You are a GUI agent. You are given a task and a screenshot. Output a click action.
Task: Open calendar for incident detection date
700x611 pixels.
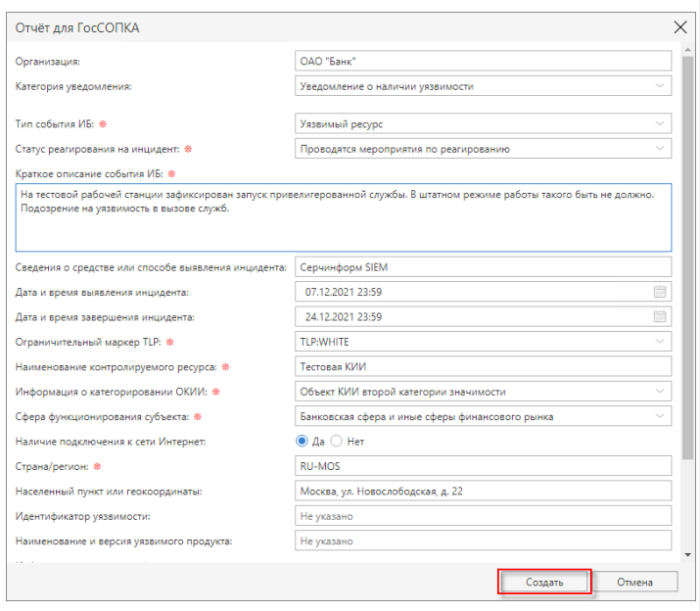pyautogui.click(x=660, y=291)
